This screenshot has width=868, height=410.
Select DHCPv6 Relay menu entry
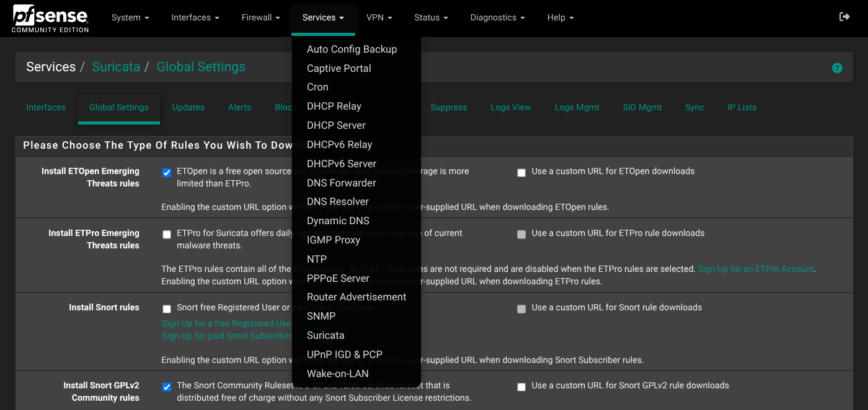pyautogui.click(x=339, y=144)
